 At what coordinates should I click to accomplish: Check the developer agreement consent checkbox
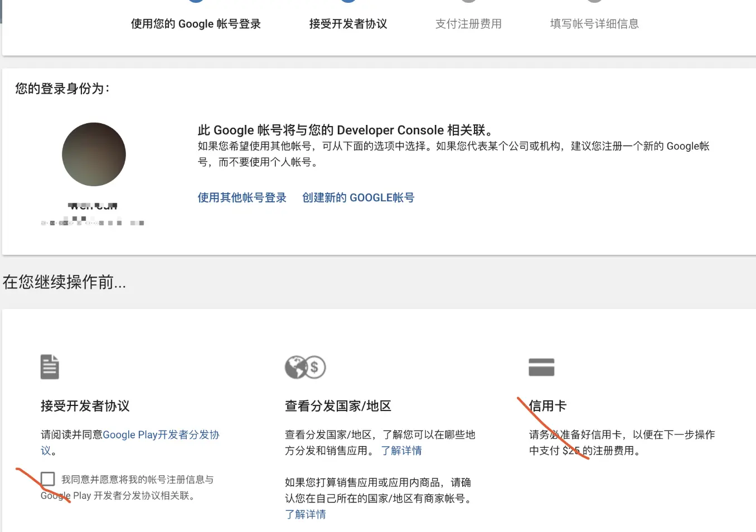coord(48,479)
